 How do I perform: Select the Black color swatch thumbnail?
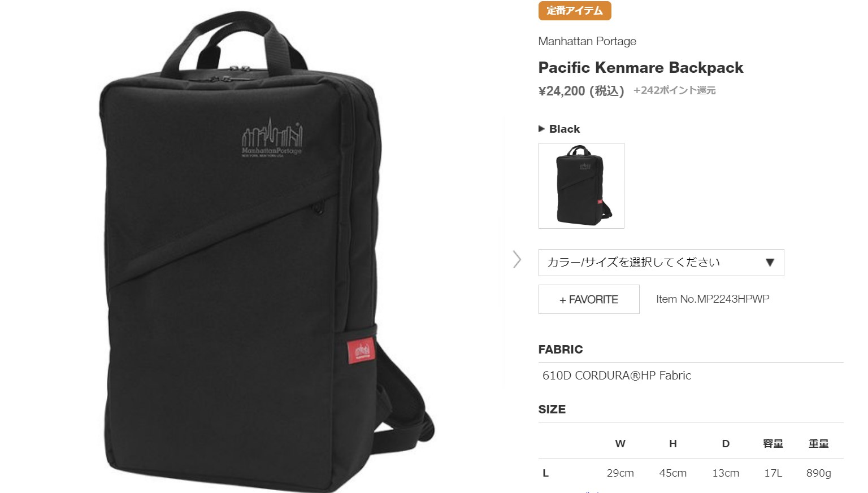[581, 186]
